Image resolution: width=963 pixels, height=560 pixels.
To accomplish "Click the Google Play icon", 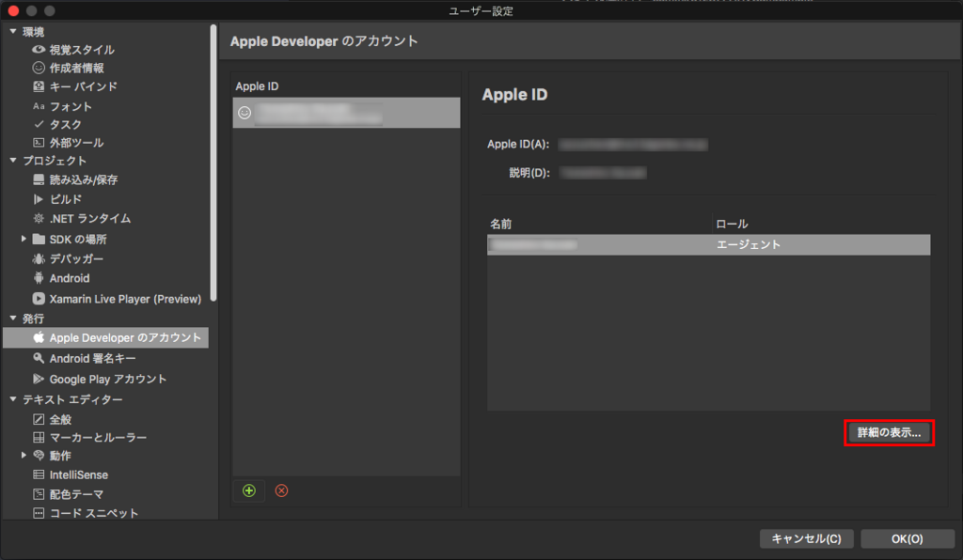I will tap(38, 379).
